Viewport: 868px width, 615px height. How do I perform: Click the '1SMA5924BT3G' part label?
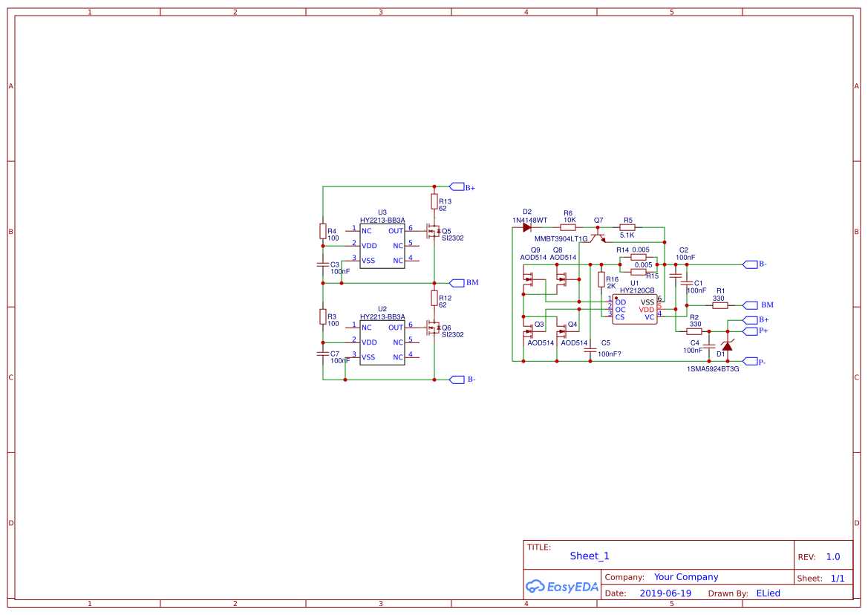click(x=713, y=369)
